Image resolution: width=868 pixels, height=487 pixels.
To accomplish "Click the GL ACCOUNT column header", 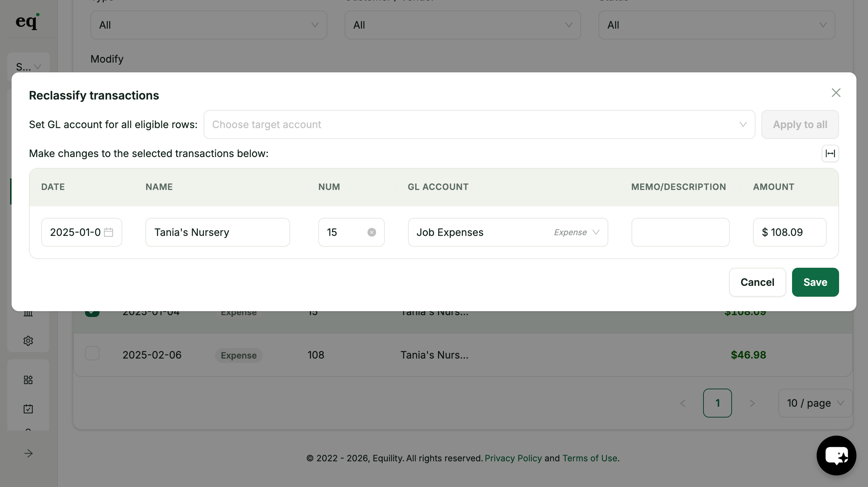I will tap(438, 187).
